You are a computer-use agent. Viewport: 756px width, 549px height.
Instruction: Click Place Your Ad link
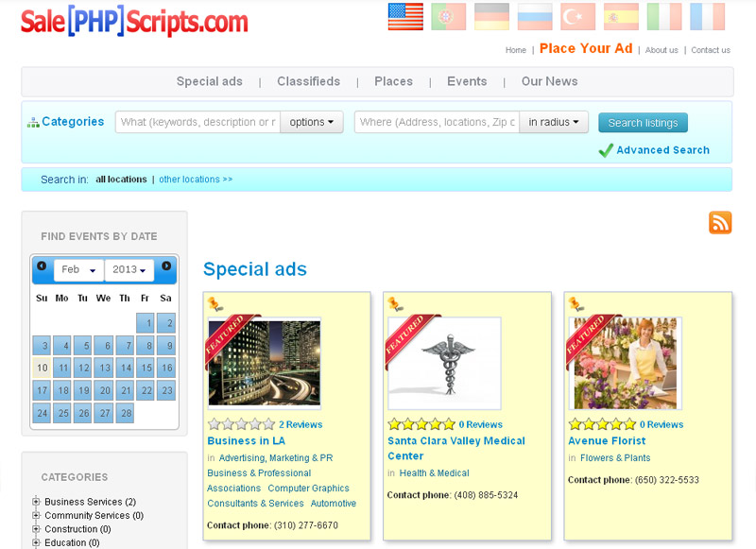click(x=586, y=48)
